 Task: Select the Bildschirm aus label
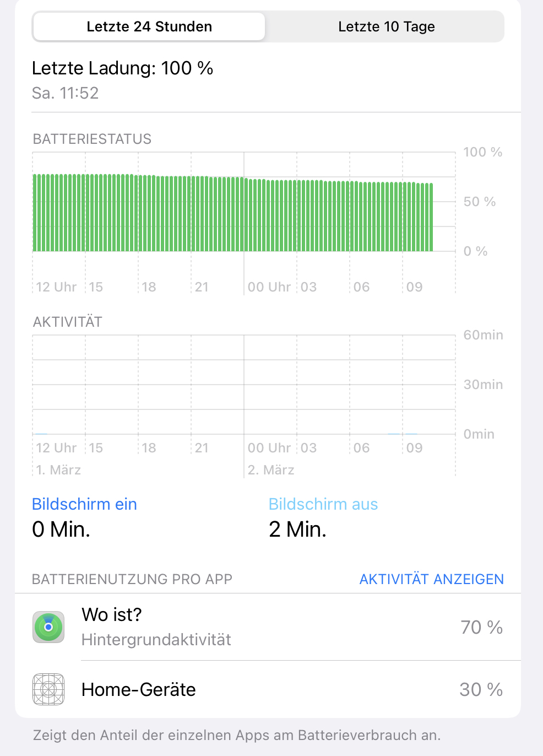click(323, 504)
